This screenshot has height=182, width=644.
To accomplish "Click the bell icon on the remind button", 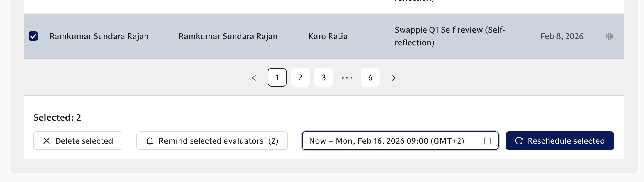I will pos(150,141).
